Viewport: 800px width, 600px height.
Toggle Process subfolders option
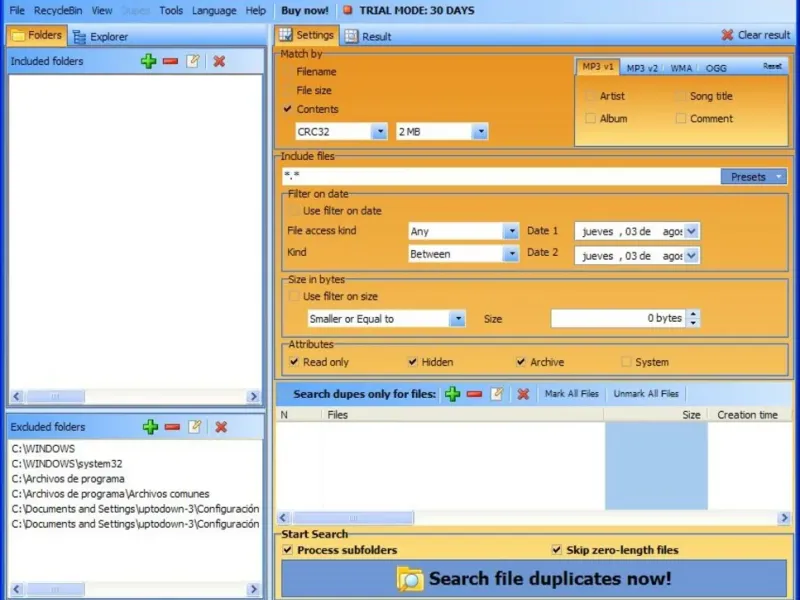pos(288,550)
